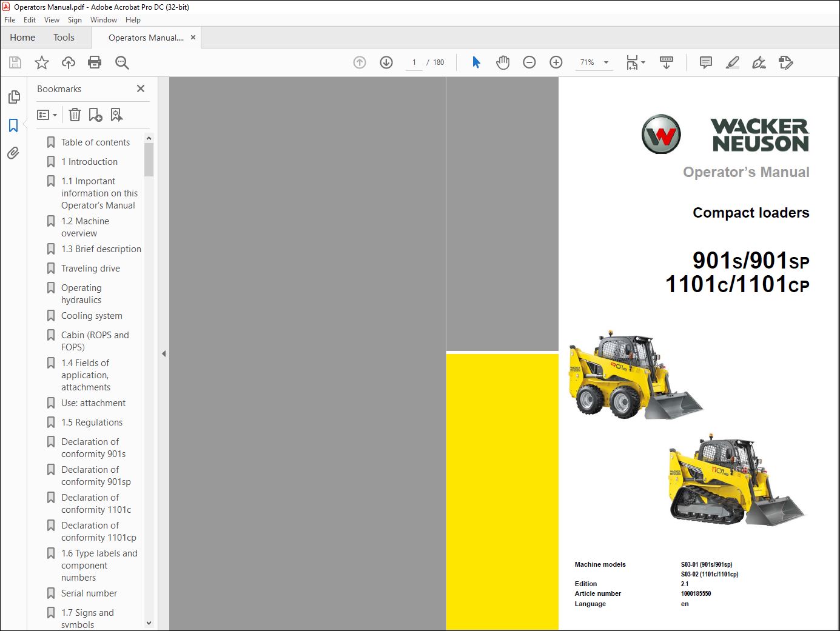Go to next page arrow
This screenshot has height=631, width=840.
386,62
